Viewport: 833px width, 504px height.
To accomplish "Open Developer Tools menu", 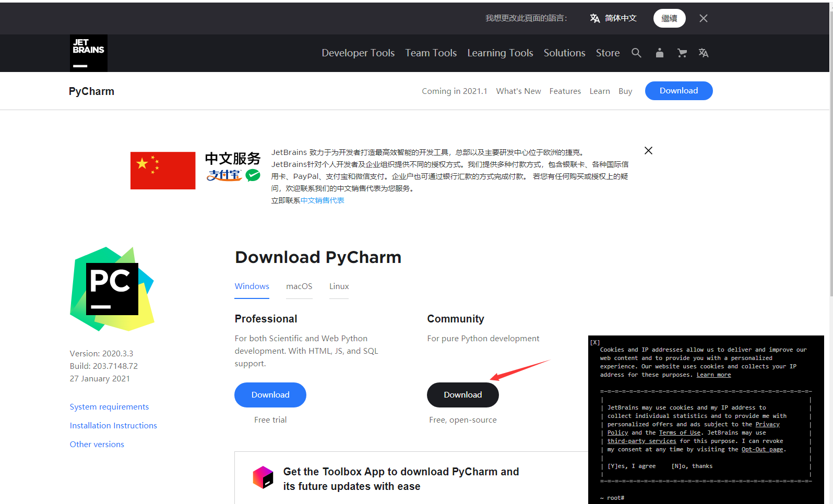I will click(x=358, y=53).
